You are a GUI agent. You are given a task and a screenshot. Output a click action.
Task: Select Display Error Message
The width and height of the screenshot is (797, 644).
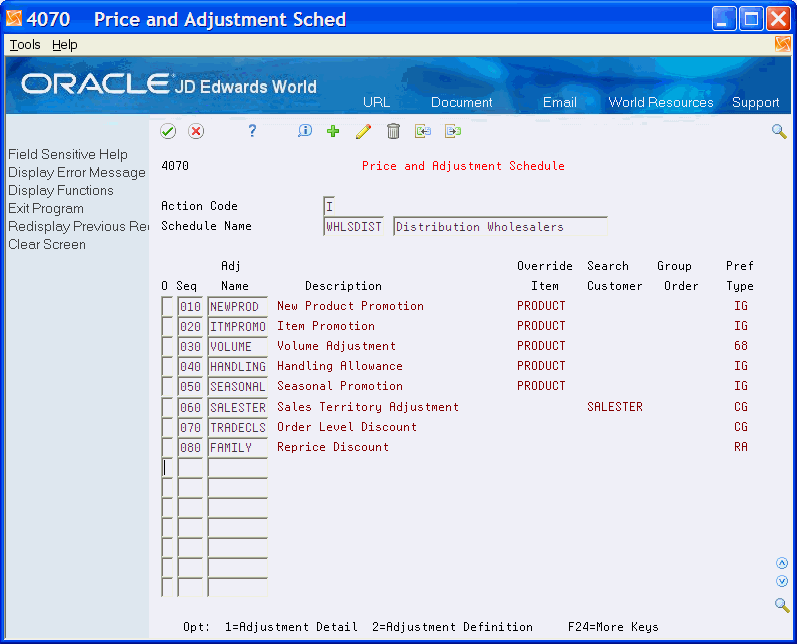point(77,173)
